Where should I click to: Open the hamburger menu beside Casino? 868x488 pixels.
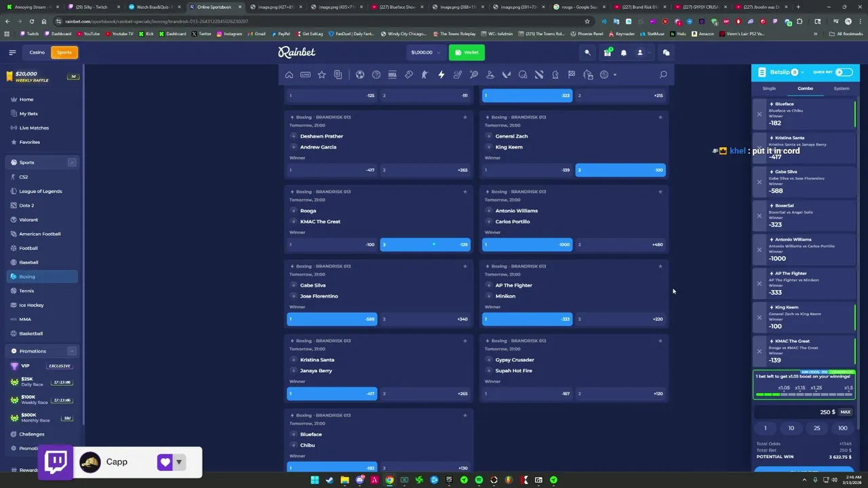(x=12, y=52)
